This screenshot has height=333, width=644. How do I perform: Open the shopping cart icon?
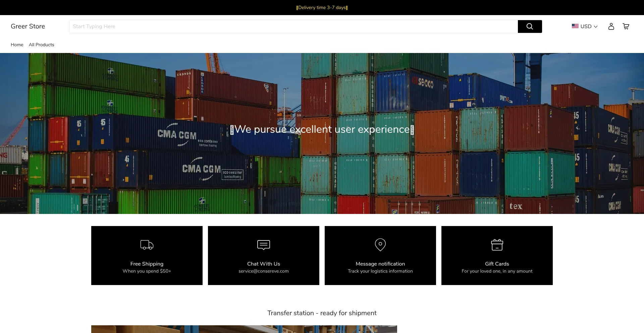[626, 26]
